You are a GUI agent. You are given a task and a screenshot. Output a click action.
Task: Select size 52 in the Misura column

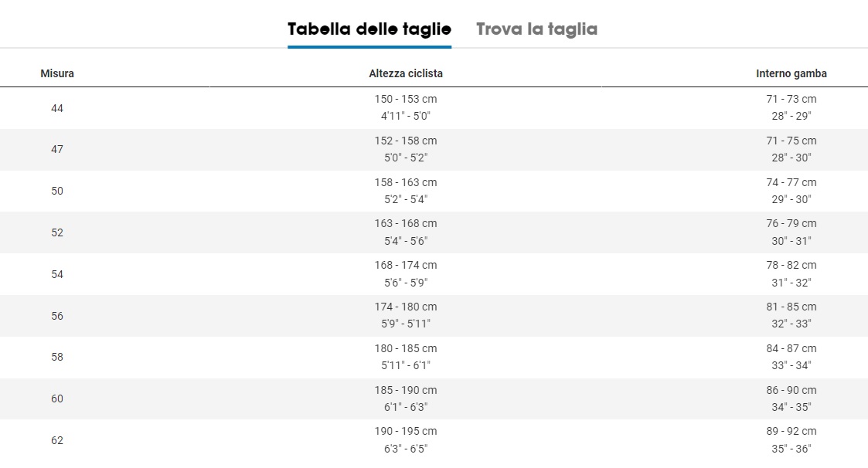(57, 233)
